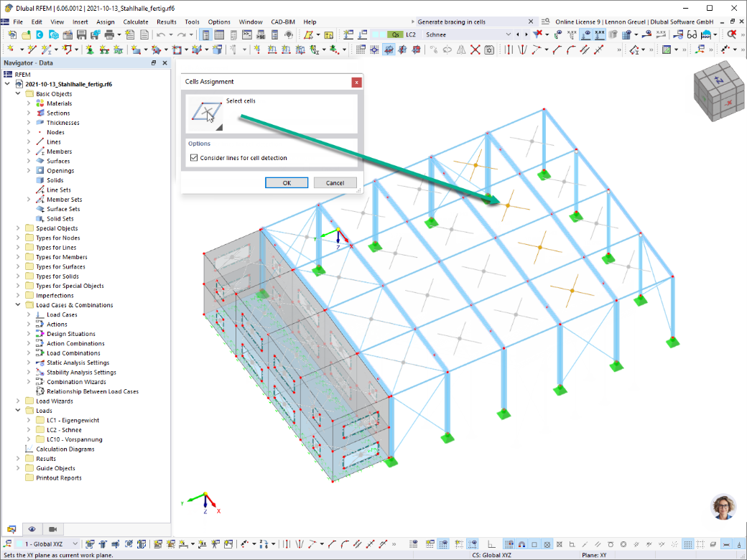Click the clear filter funnel icon
747x560 pixels.
coord(538,34)
